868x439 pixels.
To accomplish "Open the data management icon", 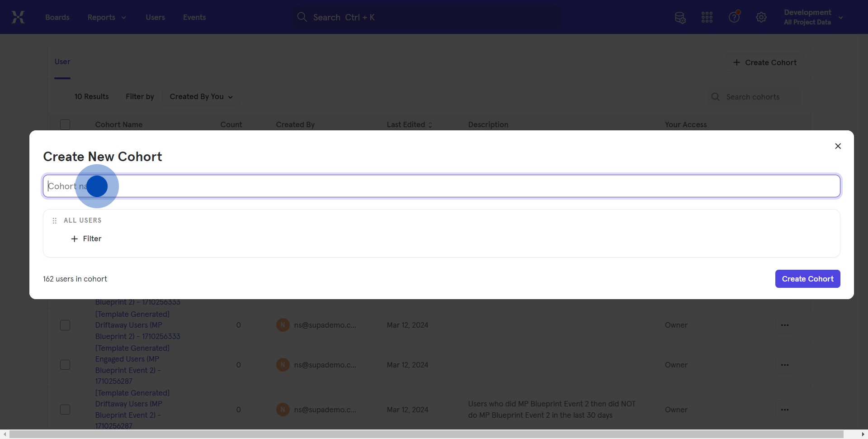I will 680,18.
